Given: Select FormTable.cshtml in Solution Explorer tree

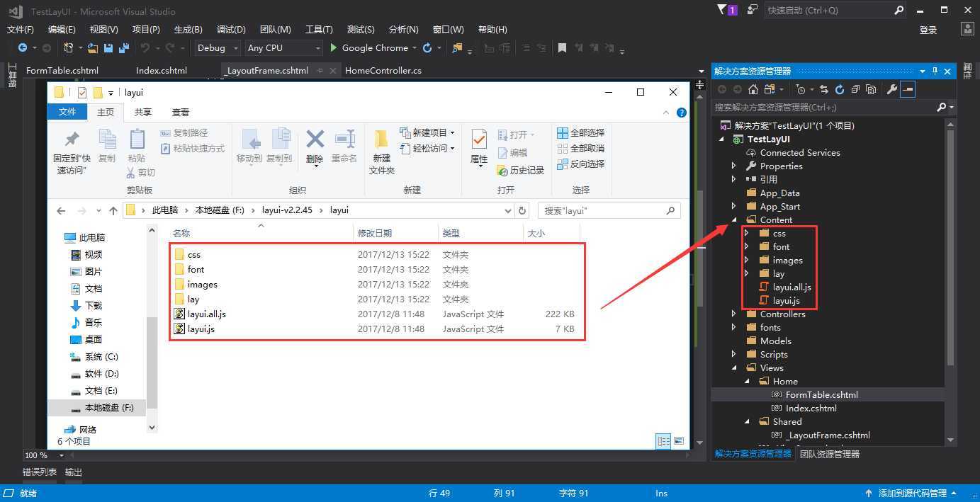Looking at the screenshot, I should [822, 395].
